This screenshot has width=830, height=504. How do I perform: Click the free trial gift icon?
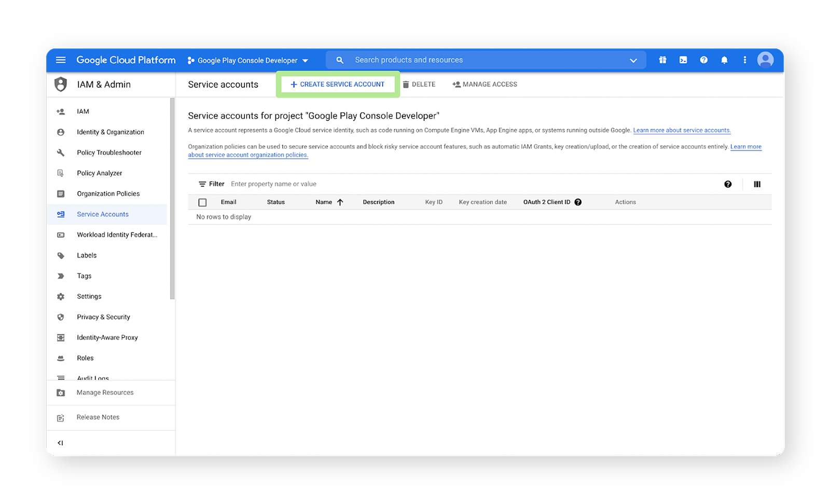click(662, 60)
